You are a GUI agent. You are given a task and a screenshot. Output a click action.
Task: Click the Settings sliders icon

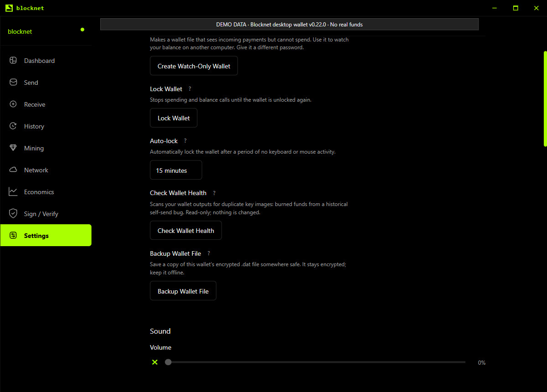[13, 236]
